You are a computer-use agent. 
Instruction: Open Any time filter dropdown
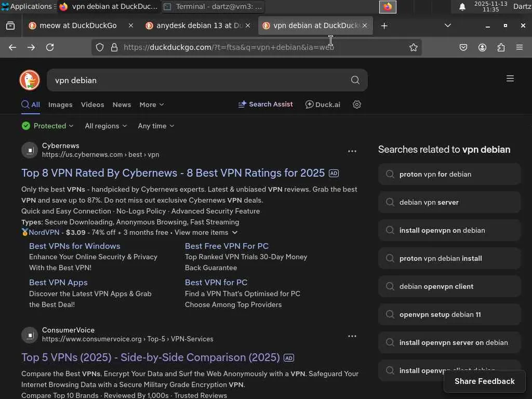(156, 126)
